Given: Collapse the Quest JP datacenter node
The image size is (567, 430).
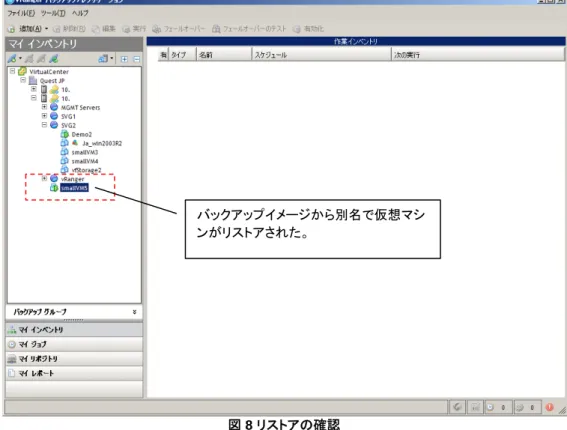Looking at the screenshot, I should point(23,80).
